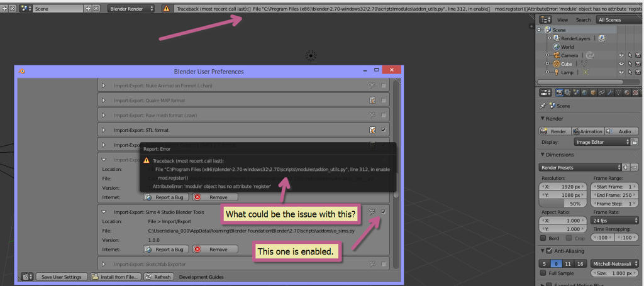
Task: Open the world properties tab icon
Action: (x=584, y=93)
